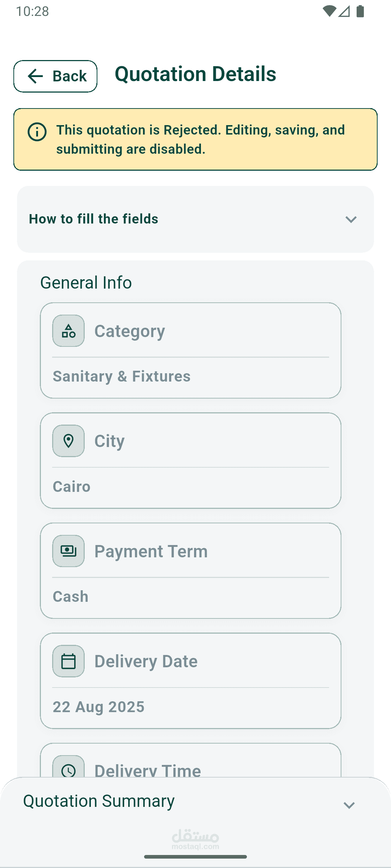The width and height of the screenshot is (391, 868).
Task: Tap the Back button
Action: [55, 76]
